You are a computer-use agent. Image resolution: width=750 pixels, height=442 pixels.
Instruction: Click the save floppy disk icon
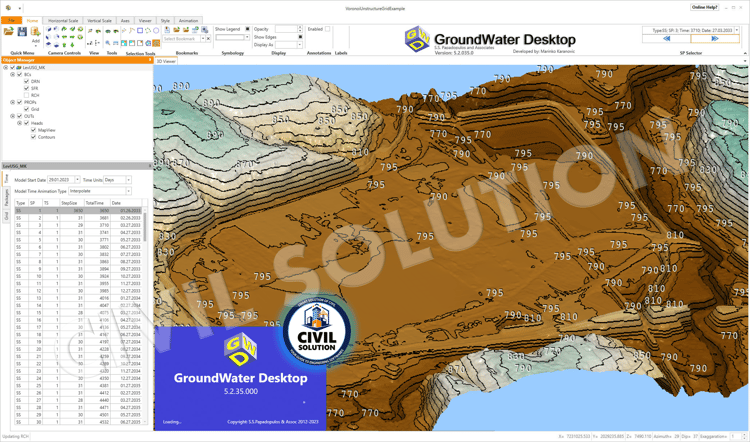coord(22,32)
